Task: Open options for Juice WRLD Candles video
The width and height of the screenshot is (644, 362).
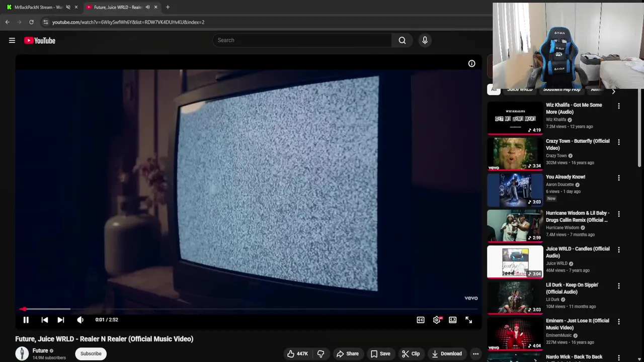Action: [619, 250]
